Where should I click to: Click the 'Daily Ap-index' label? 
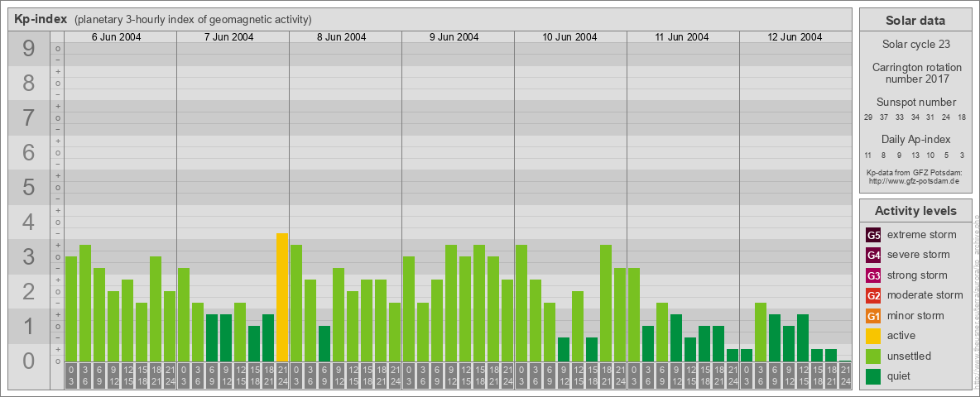pyautogui.click(x=915, y=139)
